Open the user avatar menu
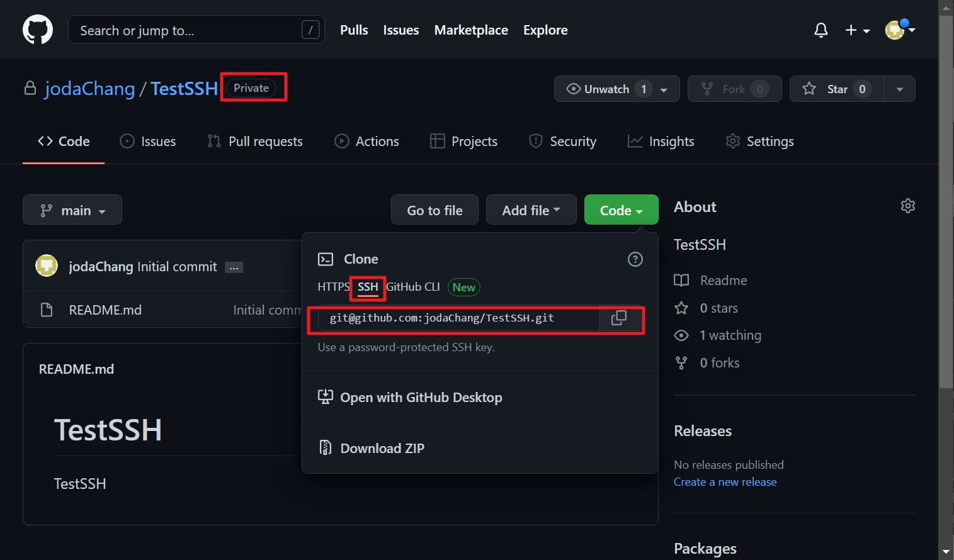This screenshot has width=954, height=560. [900, 30]
